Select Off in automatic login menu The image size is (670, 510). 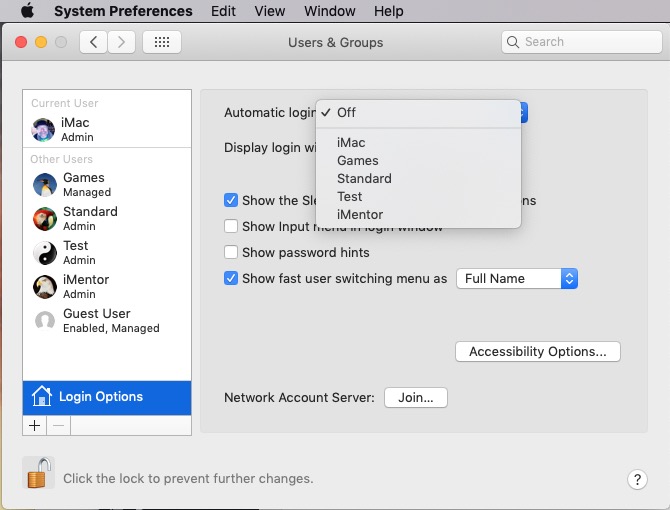pyautogui.click(x=418, y=113)
